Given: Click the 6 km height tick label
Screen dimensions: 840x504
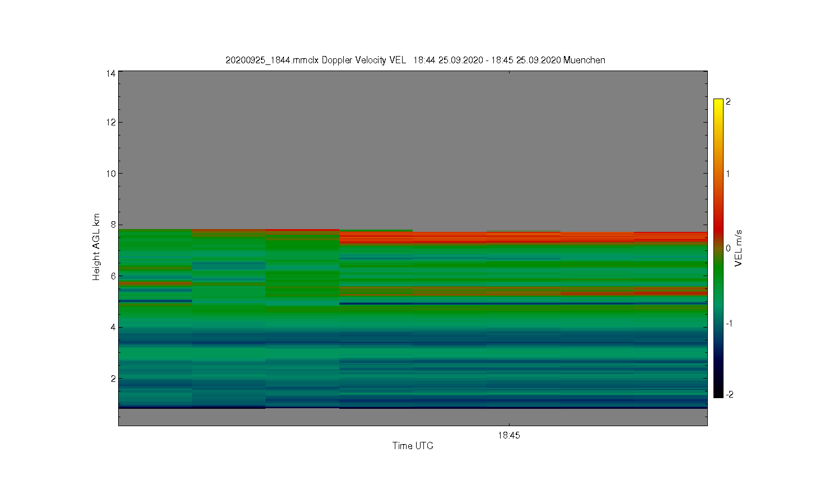Looking at the screenshot, I should click(113, 276).
